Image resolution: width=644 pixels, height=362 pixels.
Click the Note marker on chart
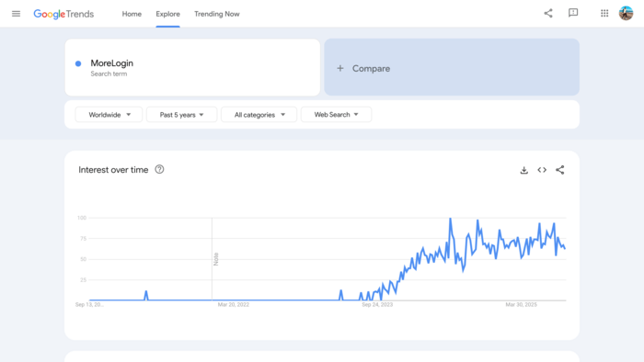pos(216,259)
